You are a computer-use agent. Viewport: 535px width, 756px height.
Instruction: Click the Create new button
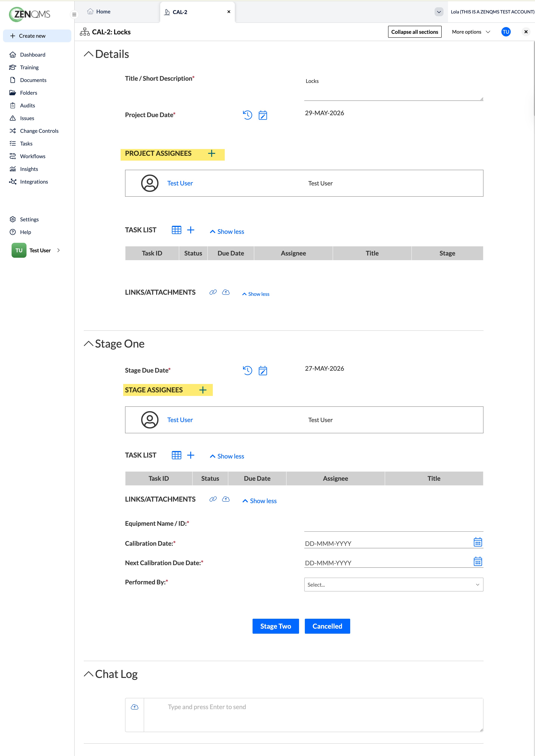pos(37,36)
